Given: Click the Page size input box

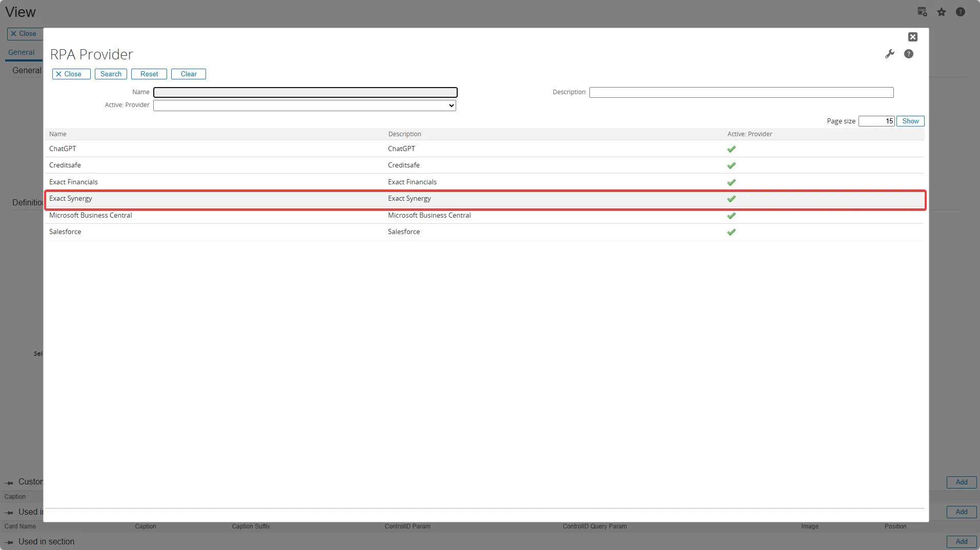Looking at the screenshot, I should [x=876, y=121].
